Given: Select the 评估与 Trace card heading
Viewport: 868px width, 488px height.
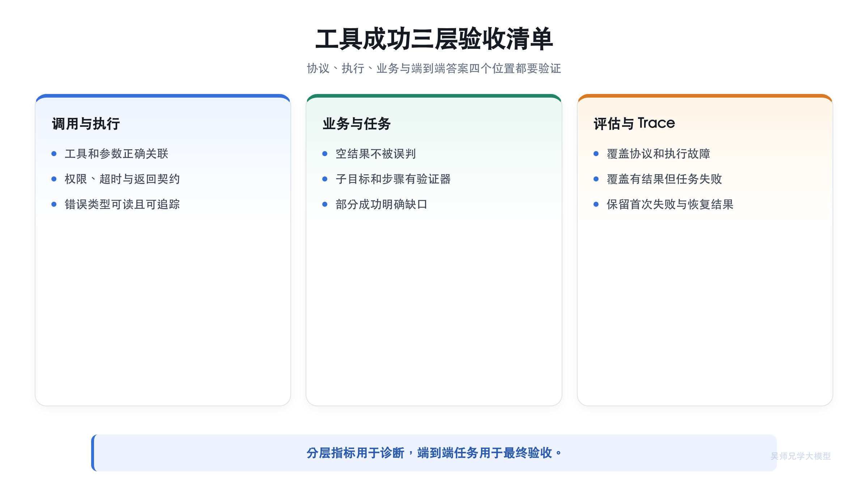Looking at the screenshot, I should (634, 124).
